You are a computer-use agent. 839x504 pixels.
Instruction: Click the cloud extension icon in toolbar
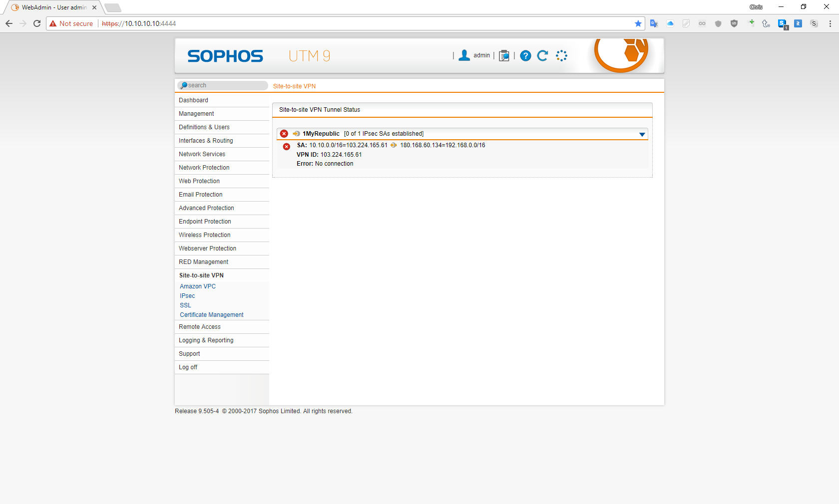pyautogui.click(x=670, y=23)
